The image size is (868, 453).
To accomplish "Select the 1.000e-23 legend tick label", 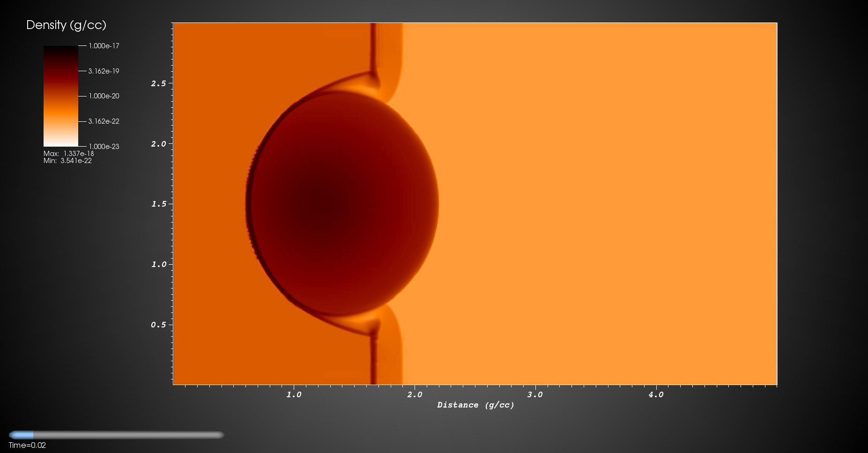I will tap(104, 147).
